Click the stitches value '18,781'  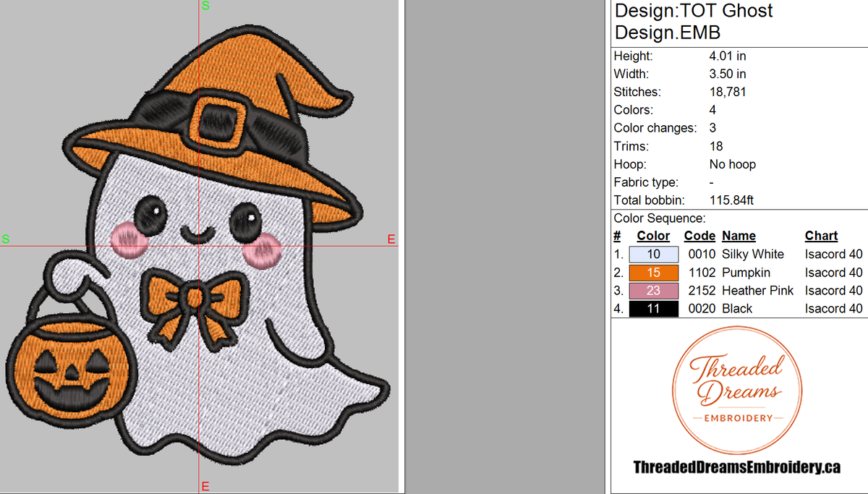pyautogui.click(x=728, y=93)
